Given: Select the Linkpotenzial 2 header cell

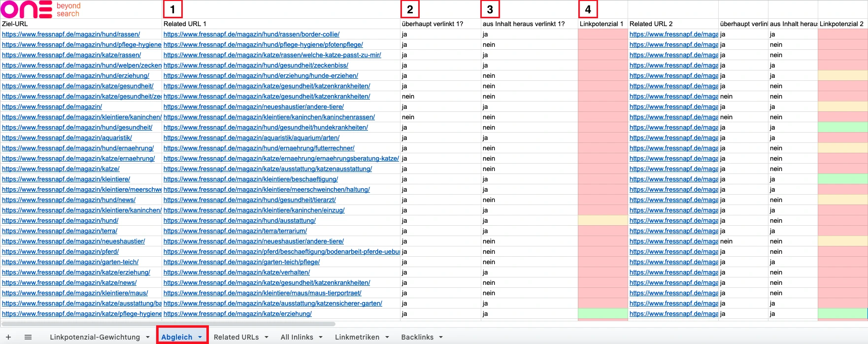Looking at the screenshot, I should coord(842,24).
